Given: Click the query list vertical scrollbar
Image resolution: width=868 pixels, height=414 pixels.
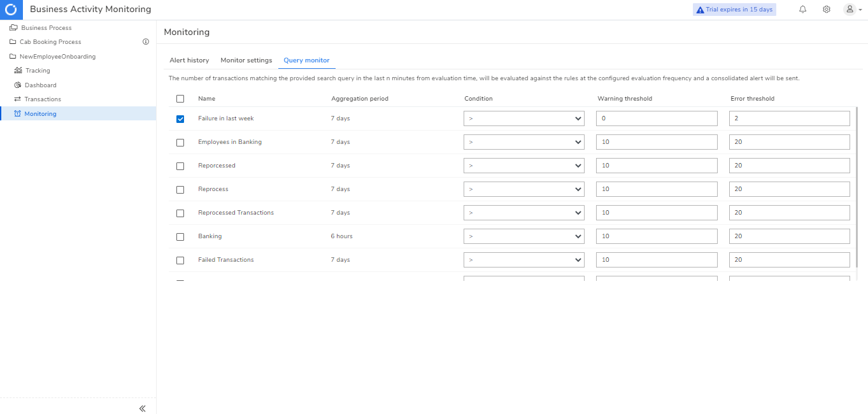Looking at the screenshot, I should tap(858, 191).
